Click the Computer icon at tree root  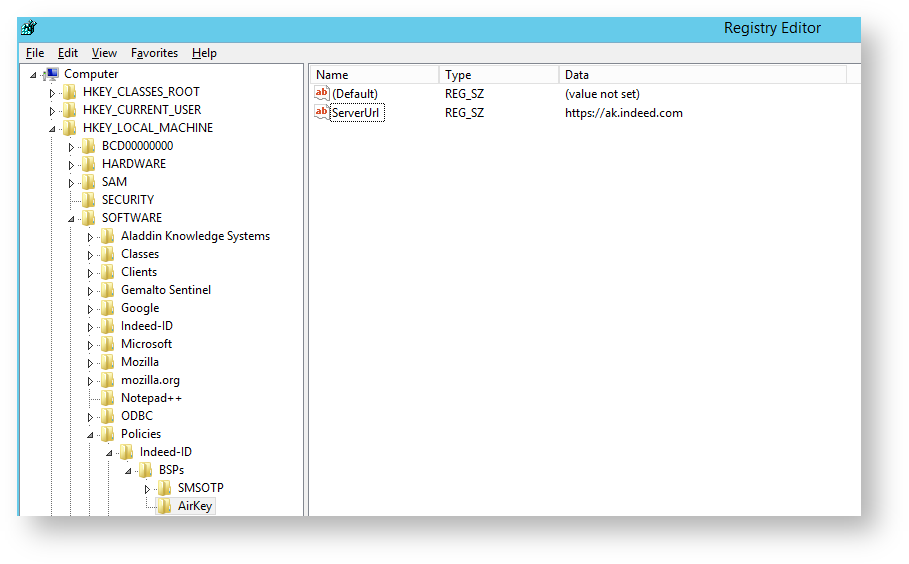point(51,74)
